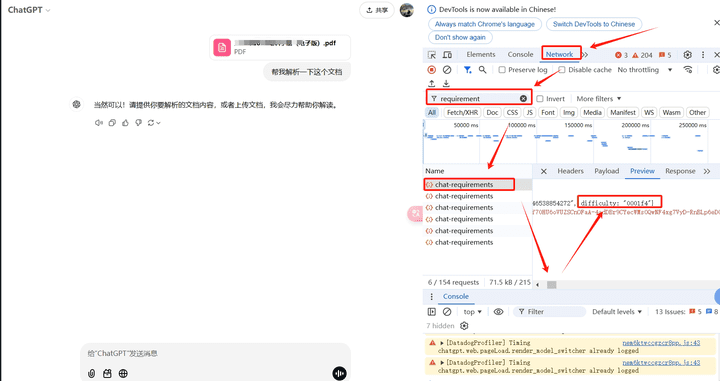Open ChatGPT model selector dropdown
The width and height of the screenshot is (720, 381).
click(29, 10)
